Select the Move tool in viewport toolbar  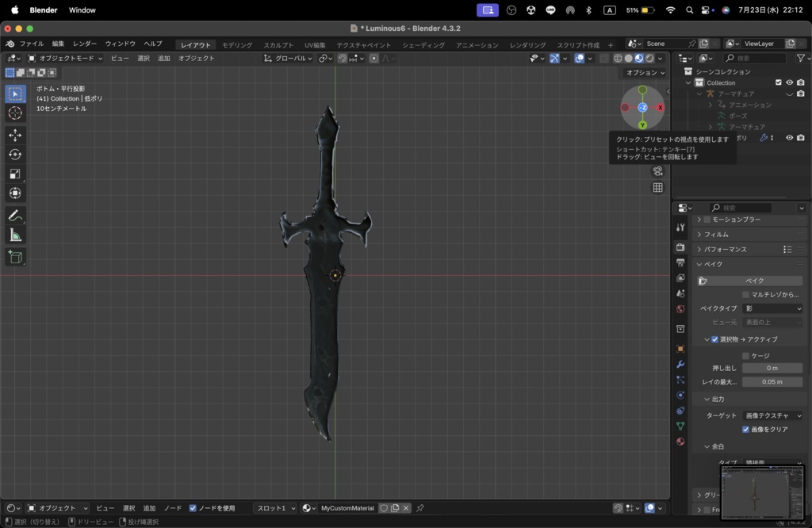(14, 136)
